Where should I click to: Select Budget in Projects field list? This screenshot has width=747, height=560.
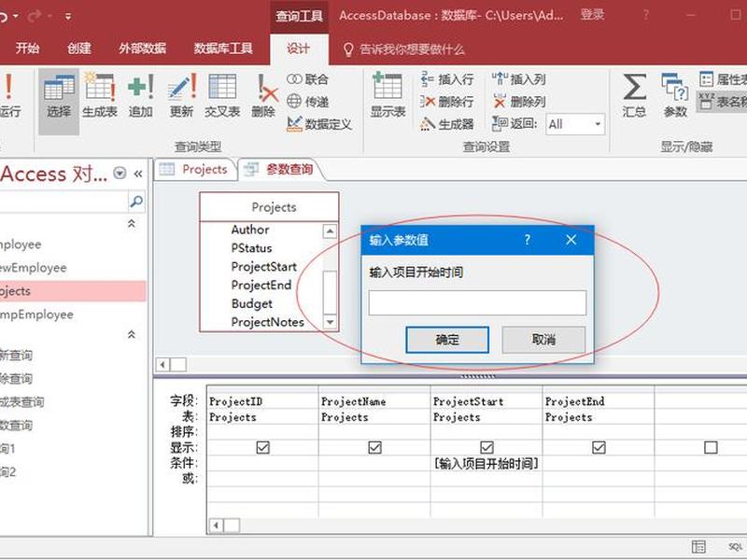[x=252, y=304]
